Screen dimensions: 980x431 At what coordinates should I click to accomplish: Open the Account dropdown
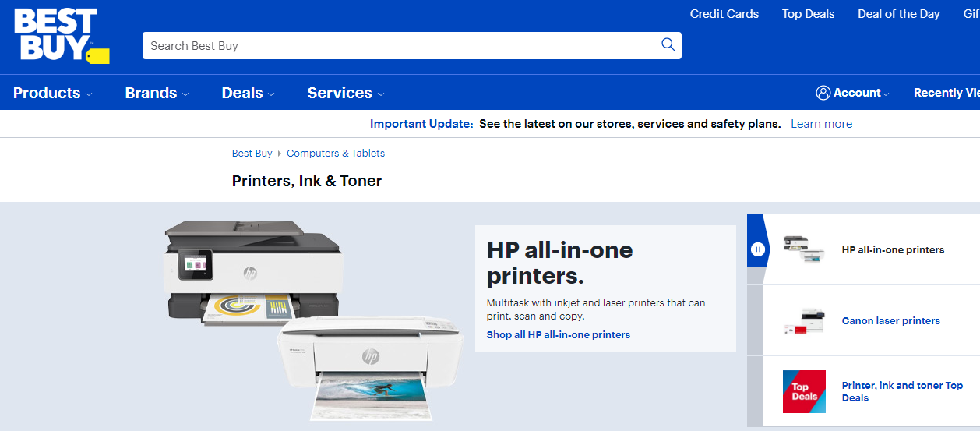tap(853, 93)
